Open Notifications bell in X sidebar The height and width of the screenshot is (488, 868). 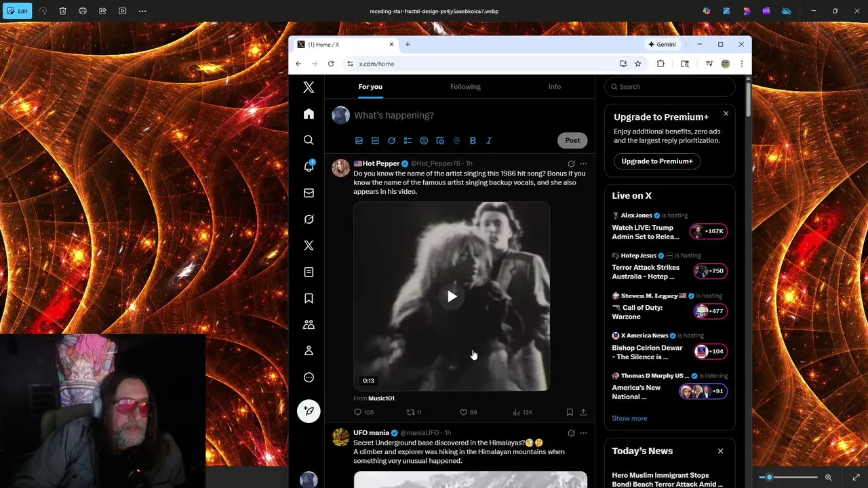tap(309, 167)
